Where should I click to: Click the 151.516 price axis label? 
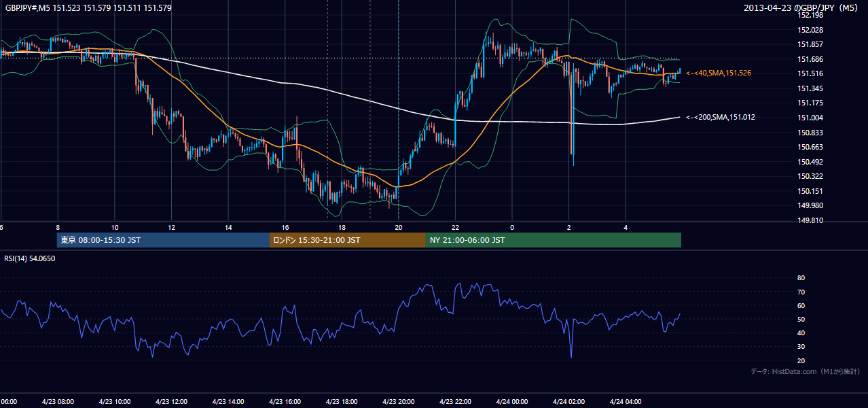click(810, 73)
